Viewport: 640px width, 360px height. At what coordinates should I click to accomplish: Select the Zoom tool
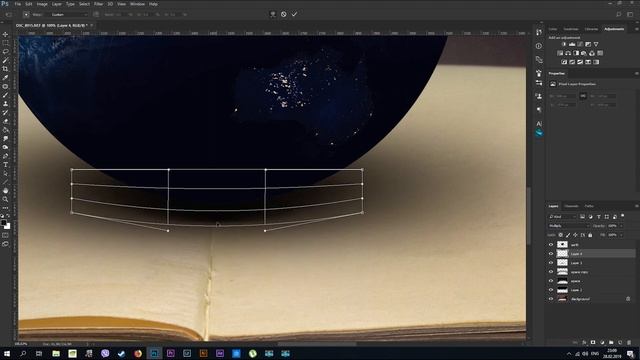point(5,199)
